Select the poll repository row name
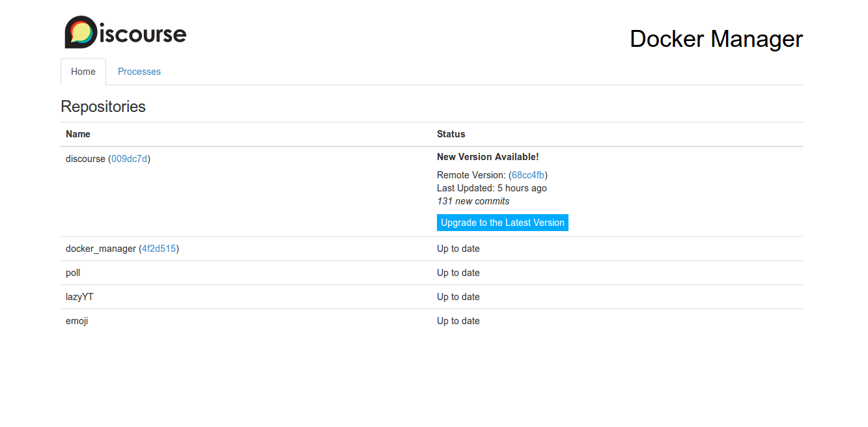This screenshot has height=427, width=868. pos(73,273)
